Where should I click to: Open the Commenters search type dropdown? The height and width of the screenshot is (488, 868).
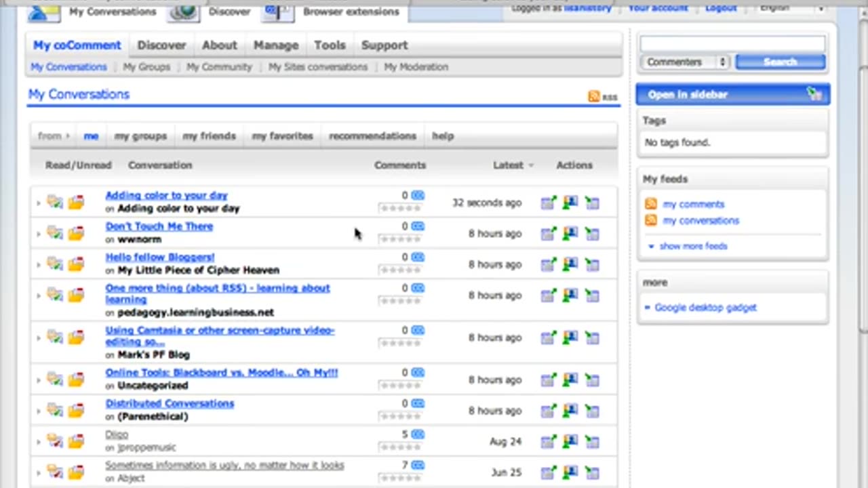point(685,62)
